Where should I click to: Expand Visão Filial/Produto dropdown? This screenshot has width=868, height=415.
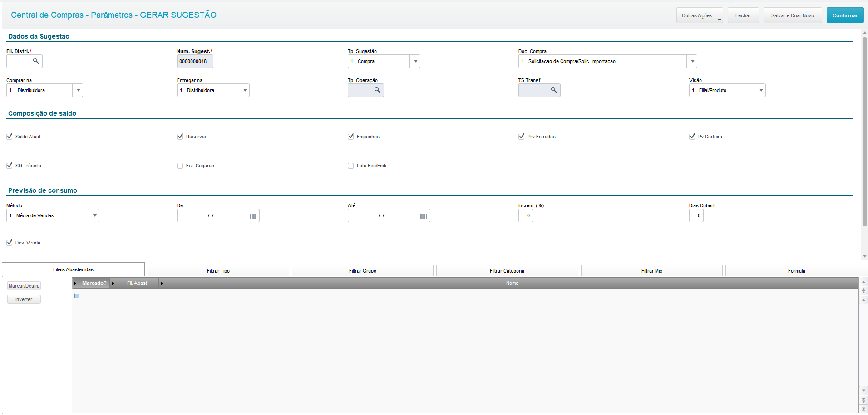coord(760,90)
